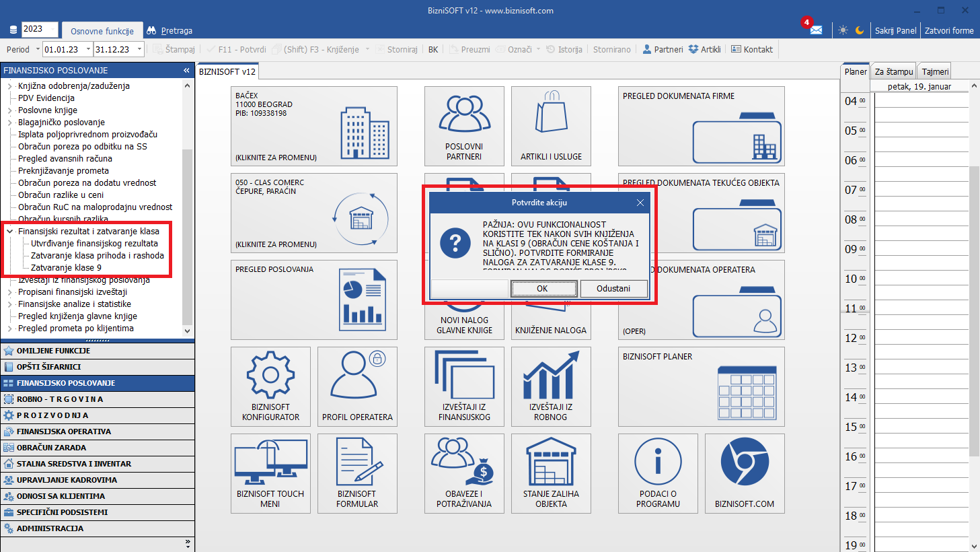Open the period start date dropdown
The height and width of the screenshot is (552, 980).
[x=87, y=49]
